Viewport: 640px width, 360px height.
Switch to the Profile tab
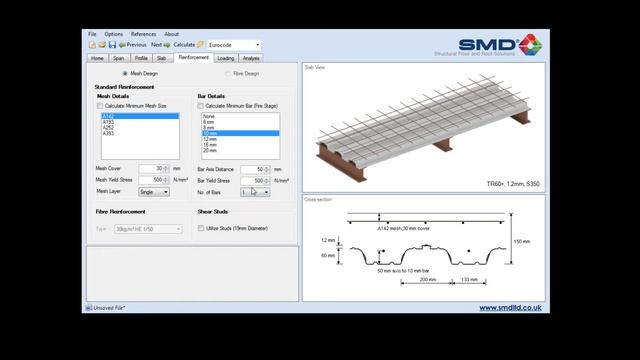click(x=141, y=58)
